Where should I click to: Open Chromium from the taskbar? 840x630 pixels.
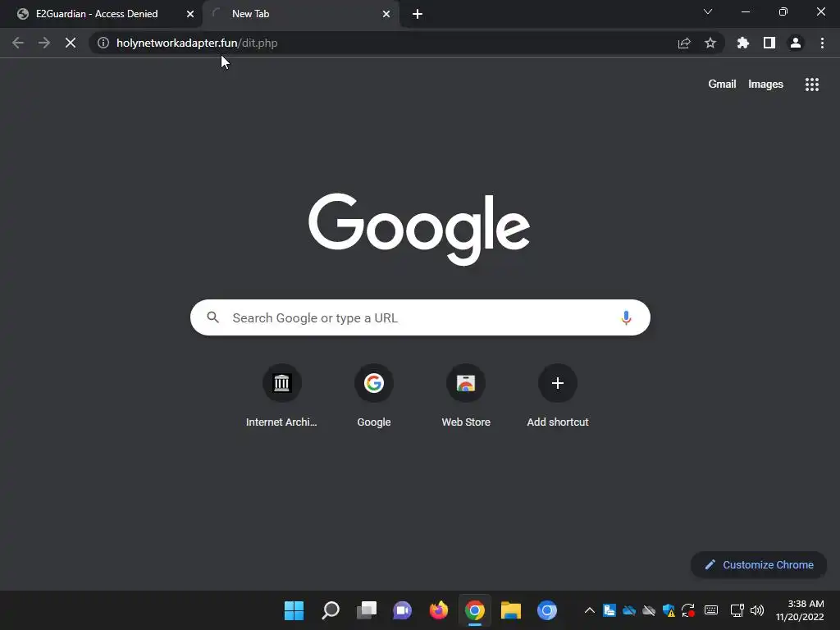click(x=547, y=610)
